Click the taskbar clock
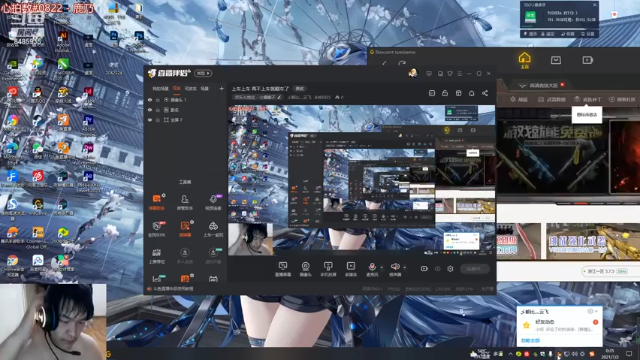Screen dimensions: 640x360 (610, 353)
